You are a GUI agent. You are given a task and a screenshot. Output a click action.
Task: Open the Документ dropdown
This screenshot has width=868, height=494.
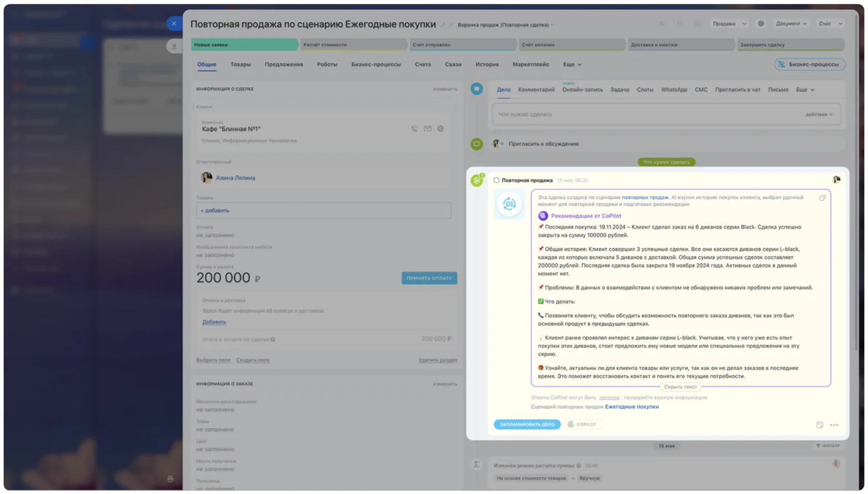click(791, 24)
